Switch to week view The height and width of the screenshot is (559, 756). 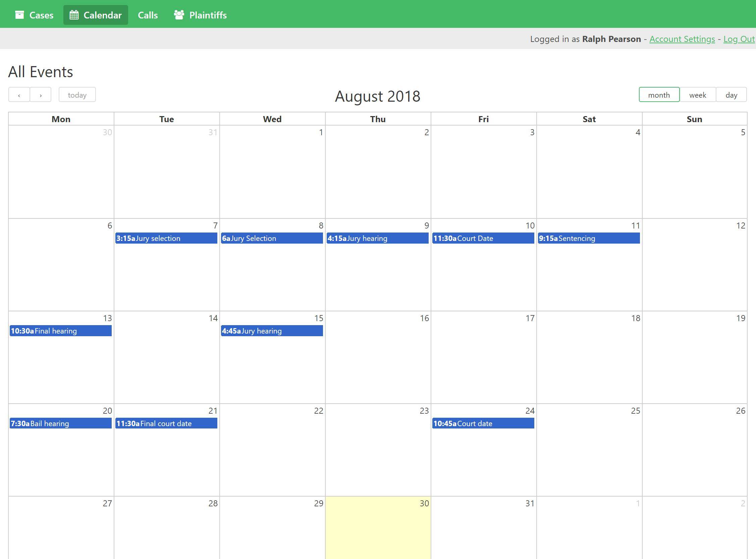[697, 95]
